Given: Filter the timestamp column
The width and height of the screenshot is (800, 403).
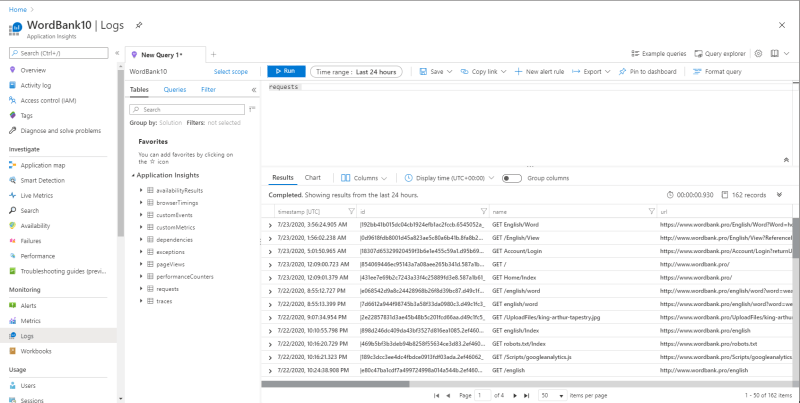Looking at the screenshot, I should pyautogui.click(x=351, y=211).
